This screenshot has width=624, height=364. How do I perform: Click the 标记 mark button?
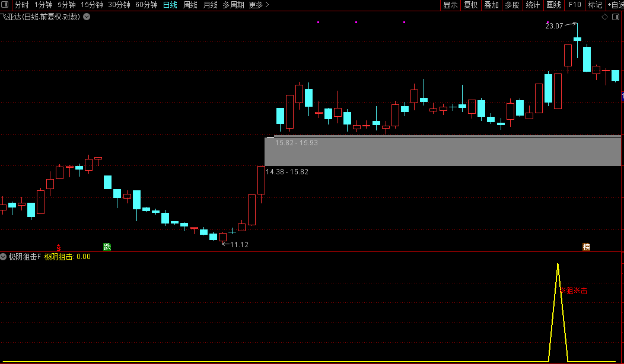click(595, 5)
